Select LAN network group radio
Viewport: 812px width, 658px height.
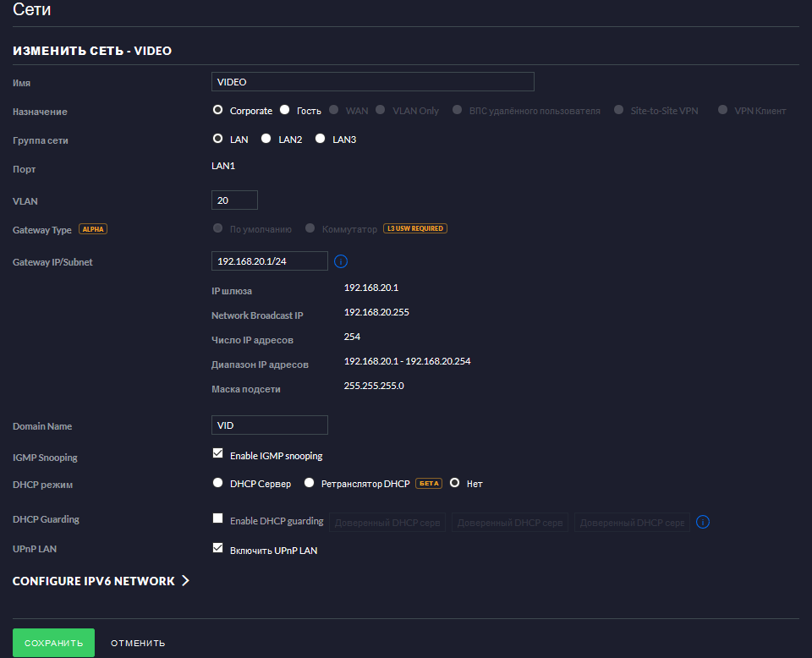pyautogui.click(x=217, y=139)
